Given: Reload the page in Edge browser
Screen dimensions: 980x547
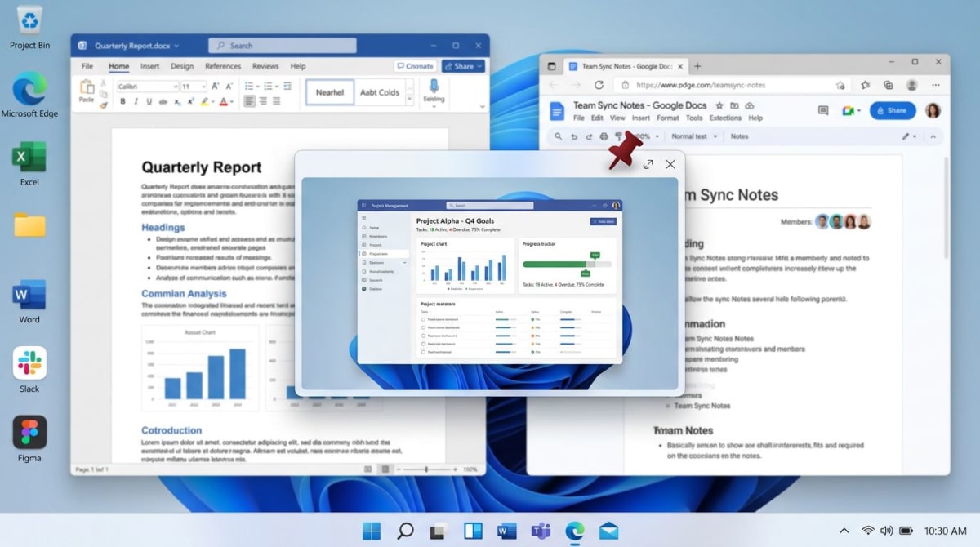Looking at the screenshot, I should pyautogui.click(x=599, y=85).
